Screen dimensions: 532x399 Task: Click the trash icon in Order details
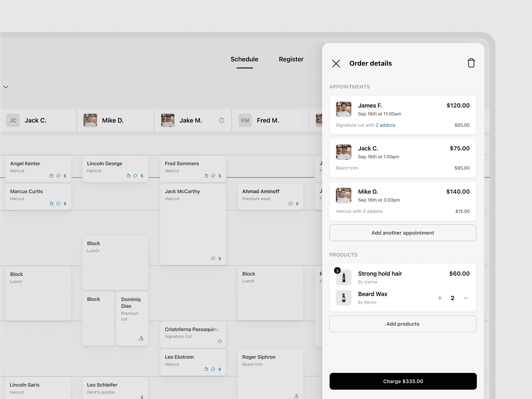[471, 63]
